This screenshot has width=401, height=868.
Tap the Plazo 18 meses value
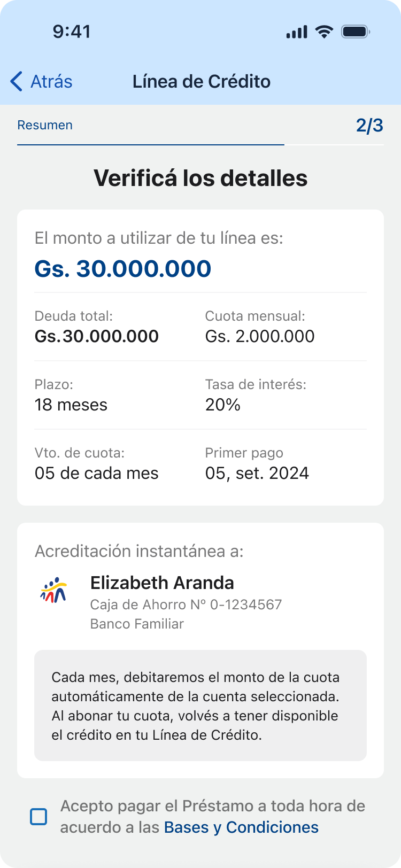[71, 405]
